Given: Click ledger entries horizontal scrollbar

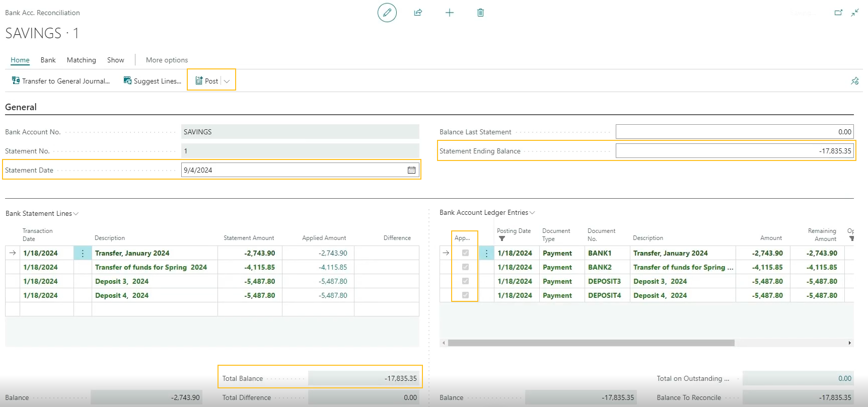Looking at the screenshot, I should tap(591, 343).
